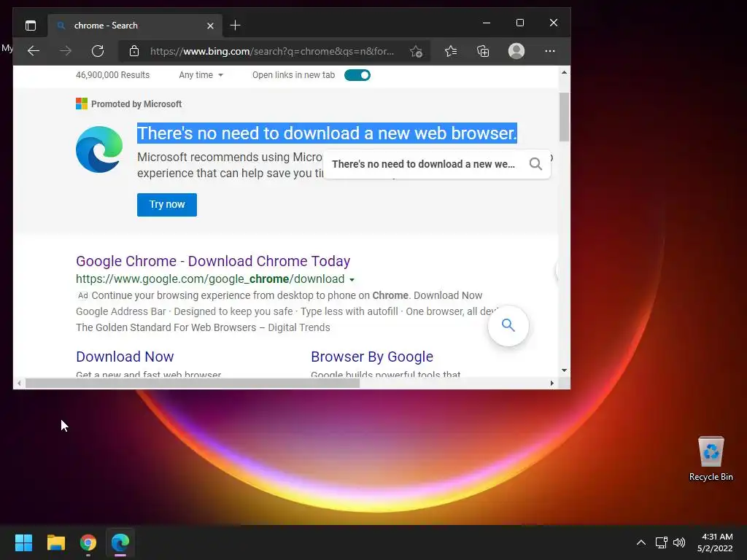Click 'There's no need to download' headline
Viewport: 747px width, 560px height.
pos(327,133)
